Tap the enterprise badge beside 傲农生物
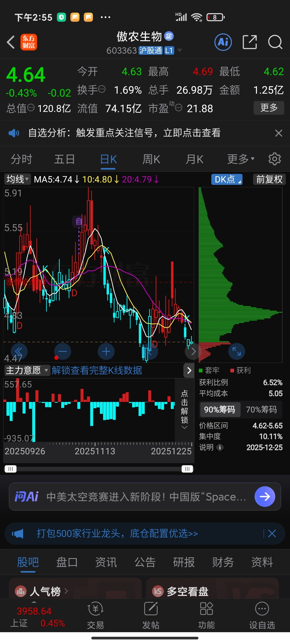Screen dimensions: 290x644 tap(169, 36)
